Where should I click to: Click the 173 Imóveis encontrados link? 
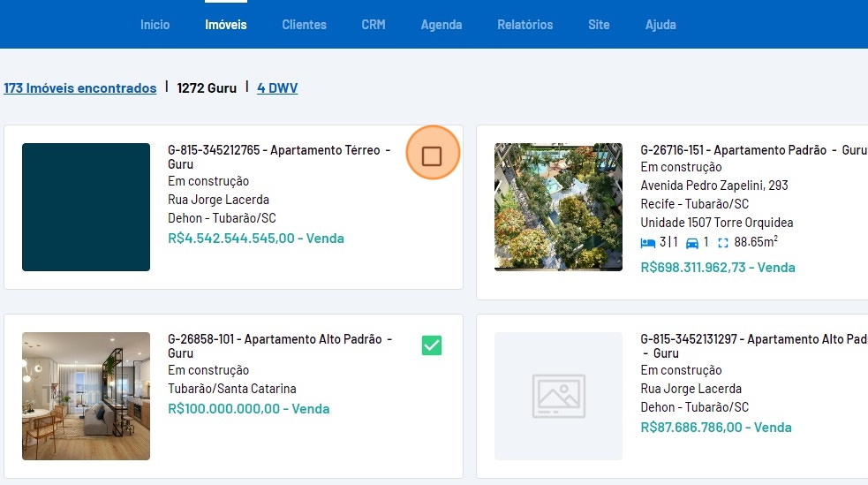point(80,88)
